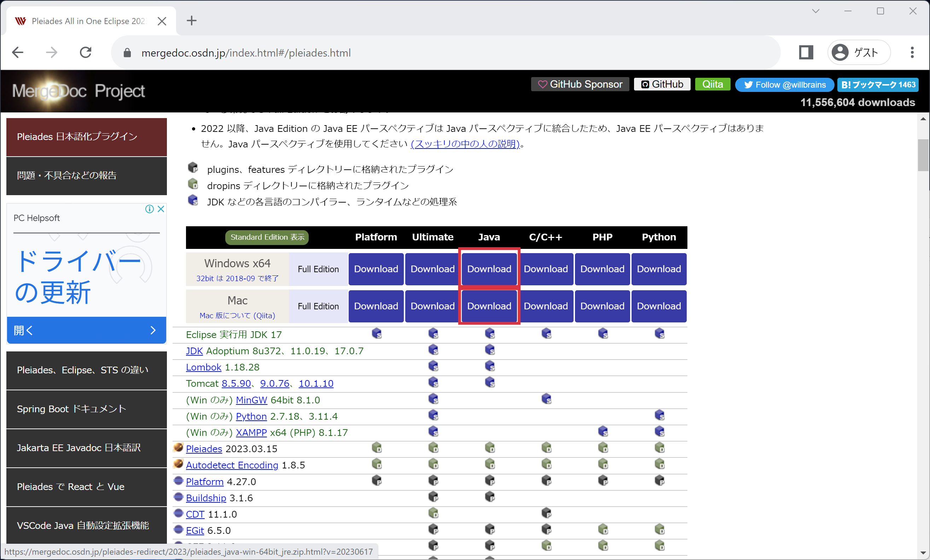Open Pleiades、Eclipse、STS の違い sidebar item
This screenshot has width=930, height=560.
pos(86,370)
